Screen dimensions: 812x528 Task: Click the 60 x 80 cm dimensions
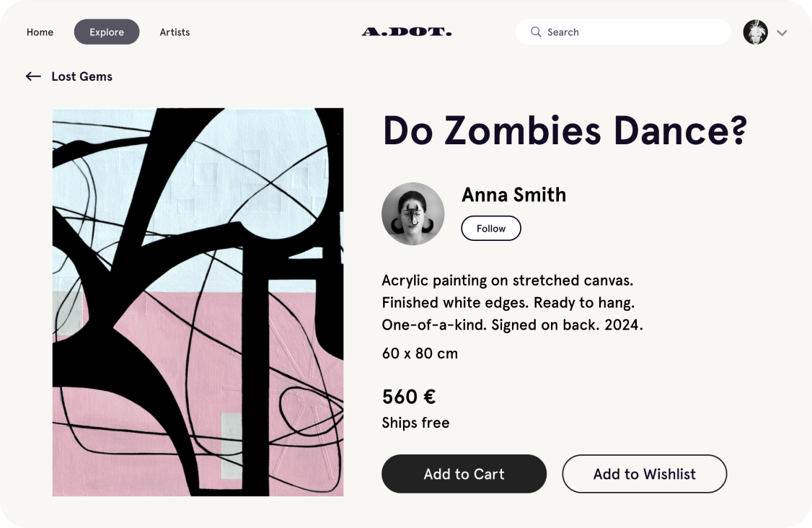coord(420,353)
